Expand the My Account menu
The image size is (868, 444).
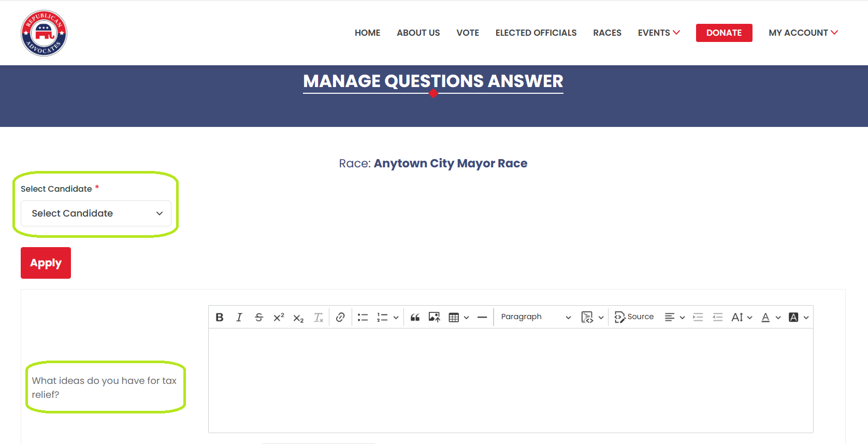803,33
